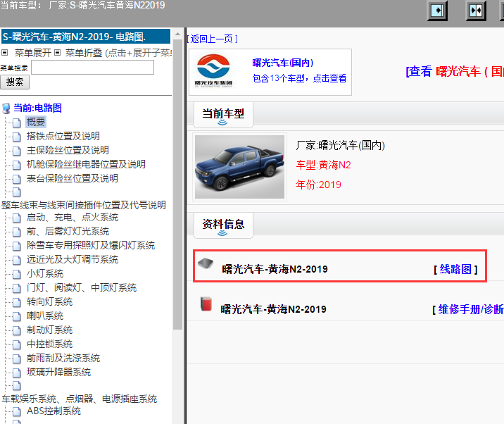The width and height of the screenshot is (504, 424).
Task: Open 前雨刮及洗涤系统
Action: (63, 358)
